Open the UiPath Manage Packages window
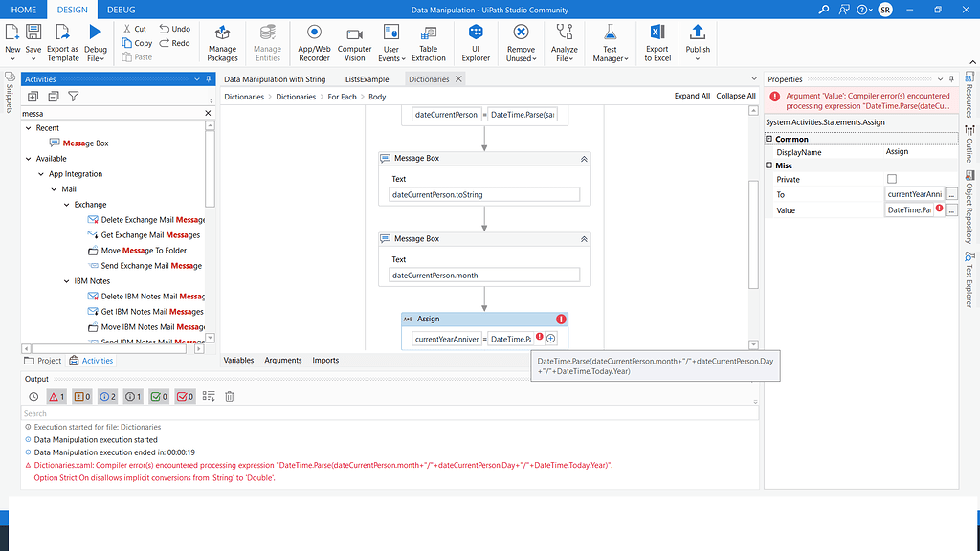 (x=222, y=40)
